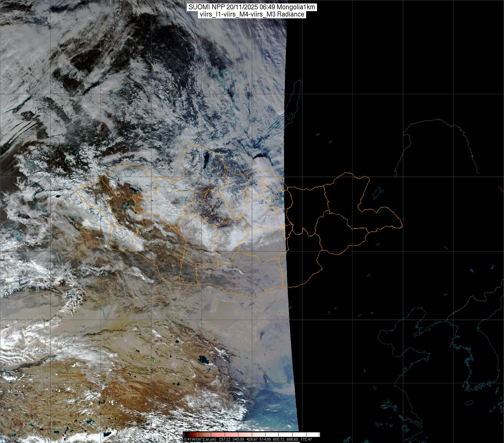Click the 600.72 colorbar value label

pyautogui.click(x=279, y=439)
